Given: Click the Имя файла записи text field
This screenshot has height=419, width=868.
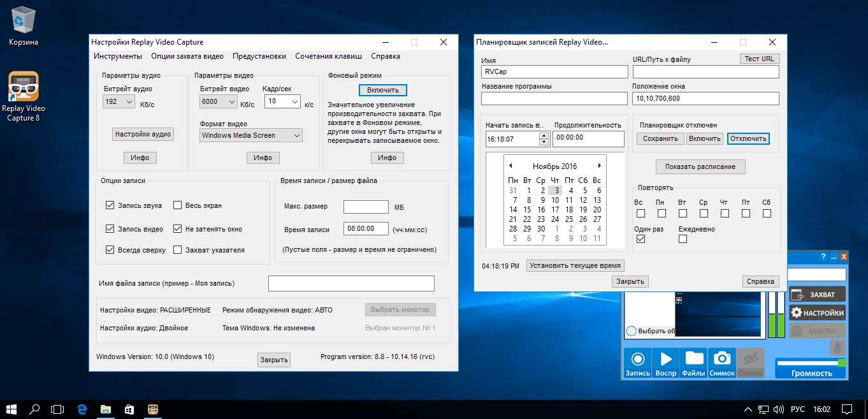Looking at the screenshot, I should coord(351,283).
